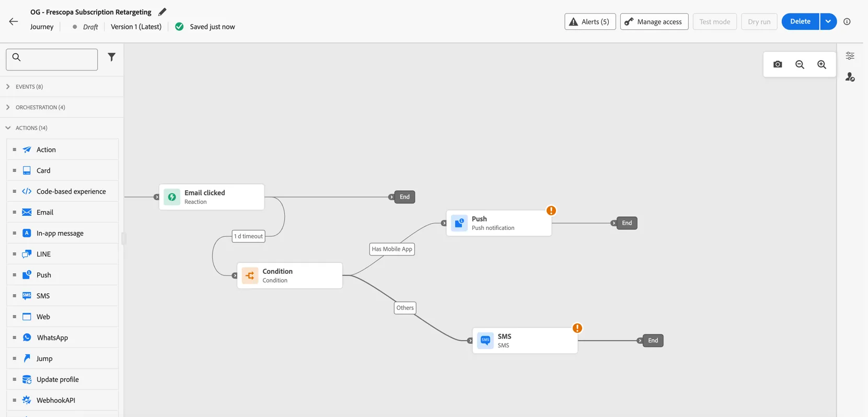Open journey properties settings sliders icon
868x417 pixels.
pos(850,55)
